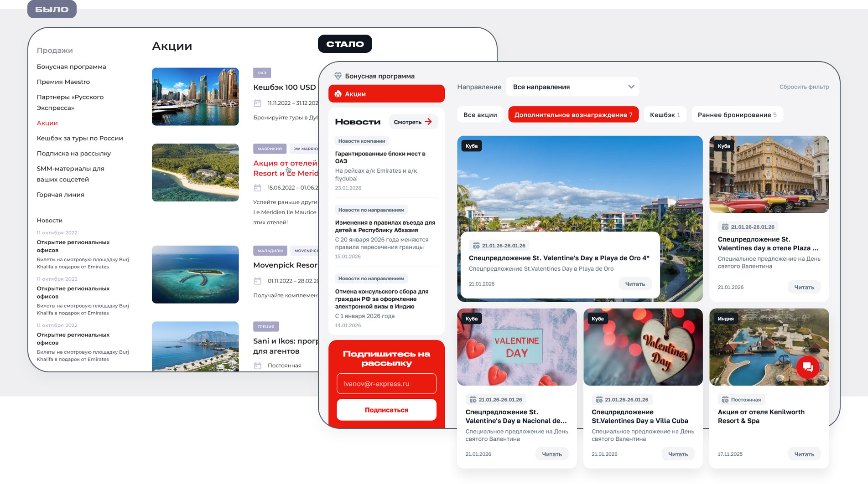The image size is (868, 484).
Task: Expand the direction filter chevron arrow
Action: click(631, 87)
